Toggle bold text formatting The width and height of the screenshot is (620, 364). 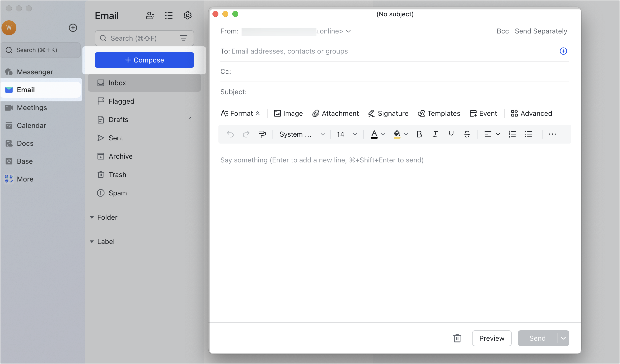coord(419,134)
